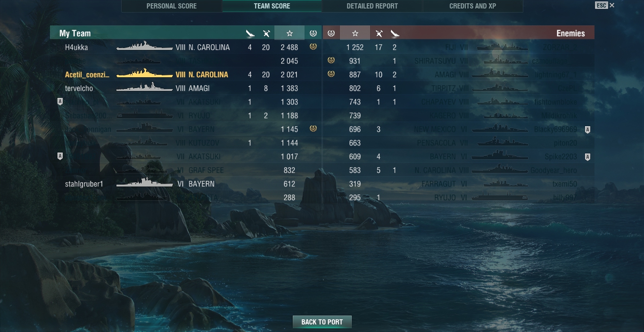Click Enemies achievements medal column header
This screenshot has width=644, height=332.
[331, 33]
